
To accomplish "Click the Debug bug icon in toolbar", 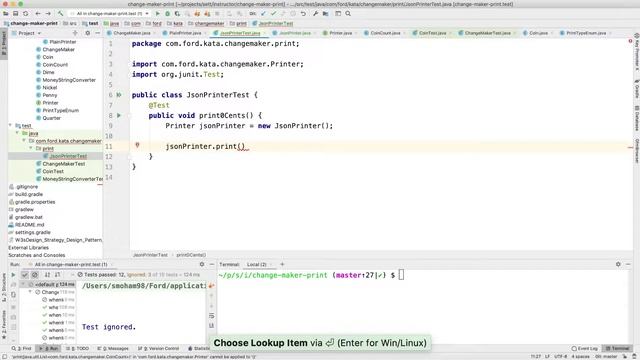I will (167, 13).
